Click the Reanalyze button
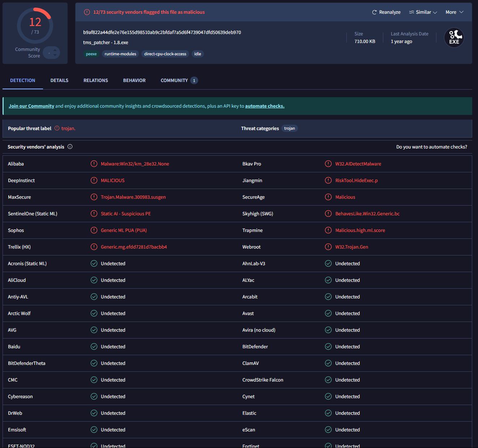This screenshot has height=448, width=478. pos(386,12)
